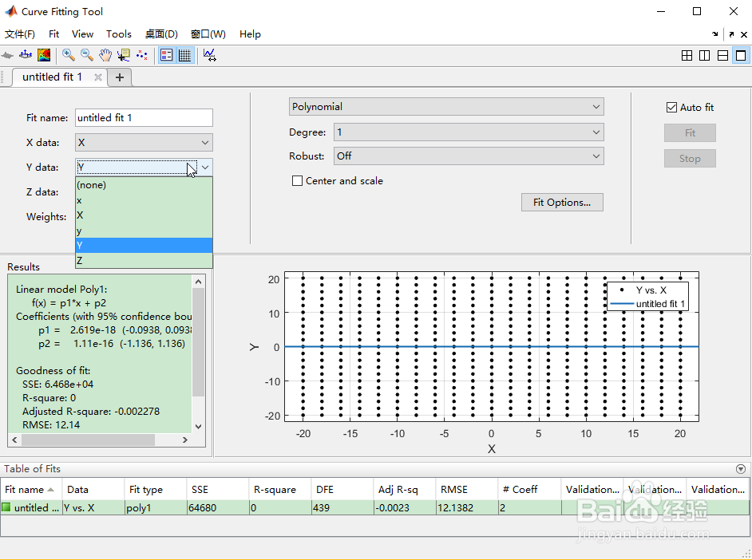Viewport: 752px width, 560px height.
Task: Open the 桌面(D) menu
Action: click(161, 34)
